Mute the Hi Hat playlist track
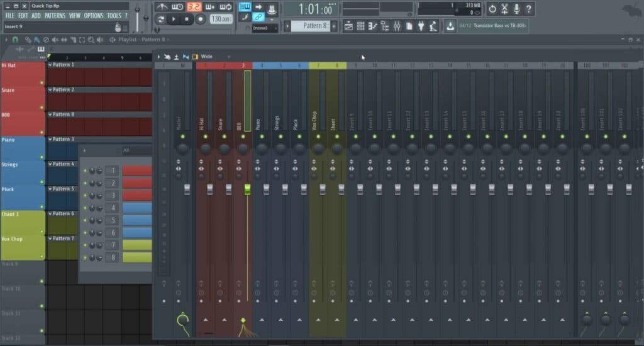The width and height of the screenshot is (644, 346). [x=42, y=82]
